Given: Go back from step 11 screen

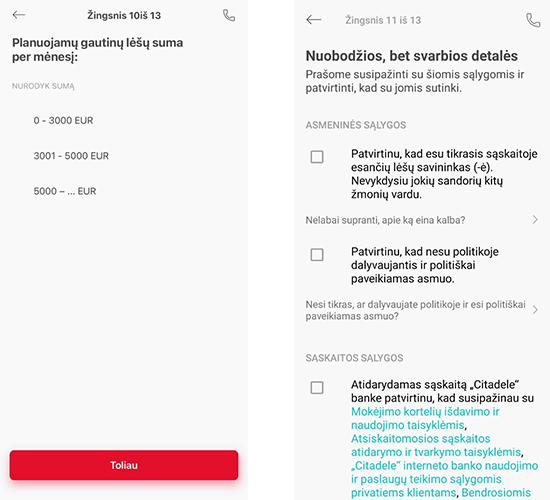Looking at the screenshot, I should click(x=314, y=20).
